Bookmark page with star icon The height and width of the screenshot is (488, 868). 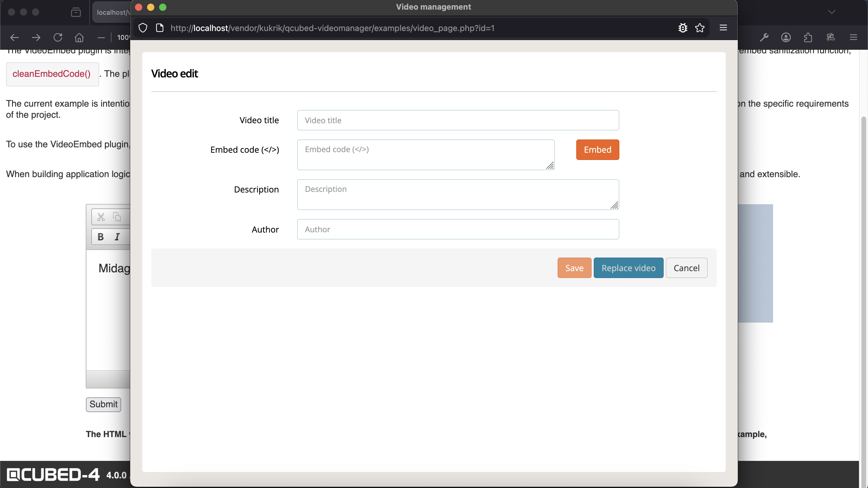point(700,28)
